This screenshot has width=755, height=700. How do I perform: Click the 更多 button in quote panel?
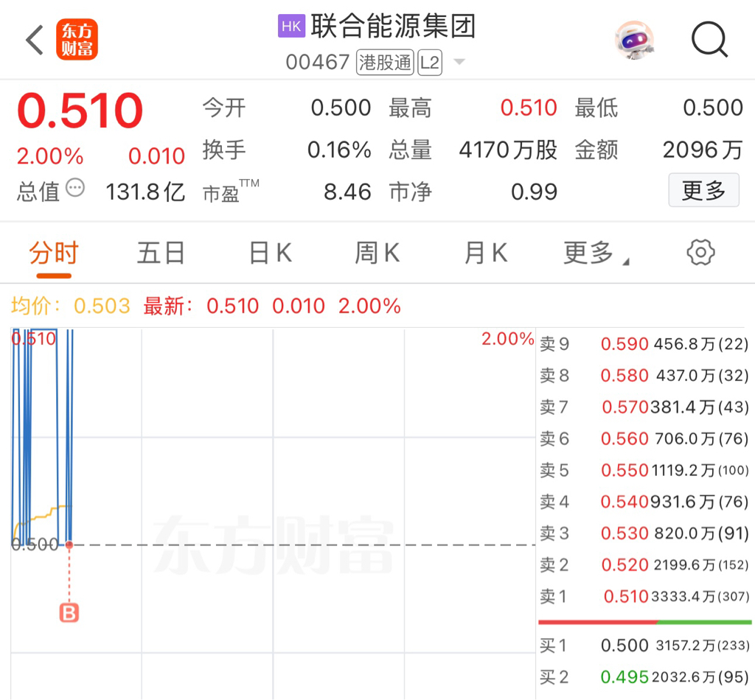tap(703, 190)
